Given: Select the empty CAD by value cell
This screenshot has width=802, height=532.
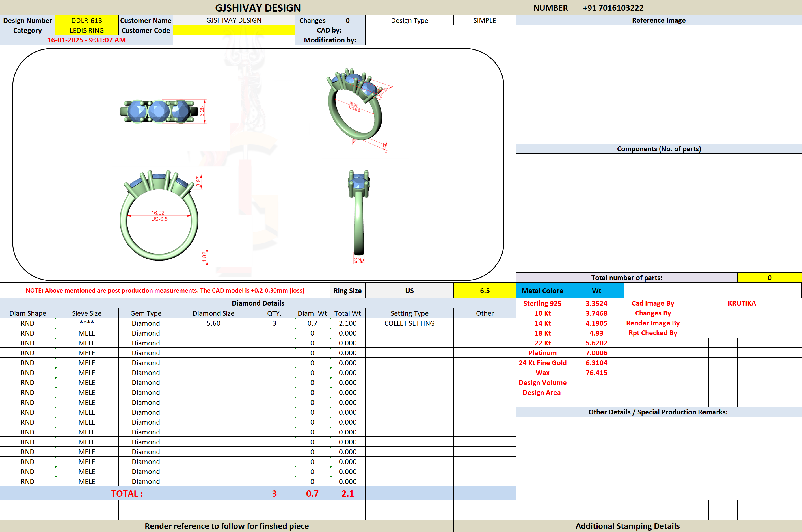Looking at the screenshot, I should [440, 30].
